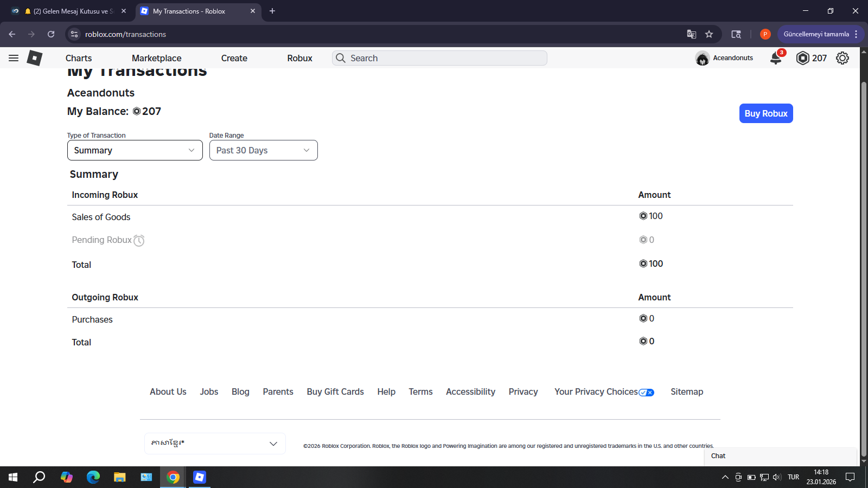This screenshot has height=488, width=868.
Task: Open the Terms footer link
Action: pos(420,391)
